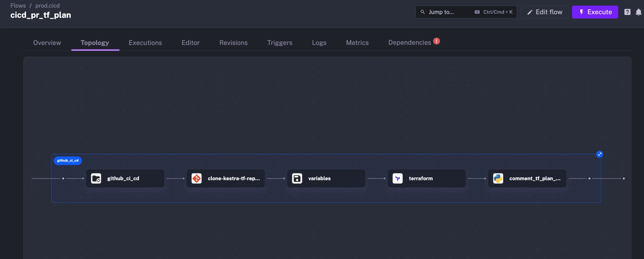644x259 pixels.
Task: Click the save icon on the variables task
Action: (296, 178)
